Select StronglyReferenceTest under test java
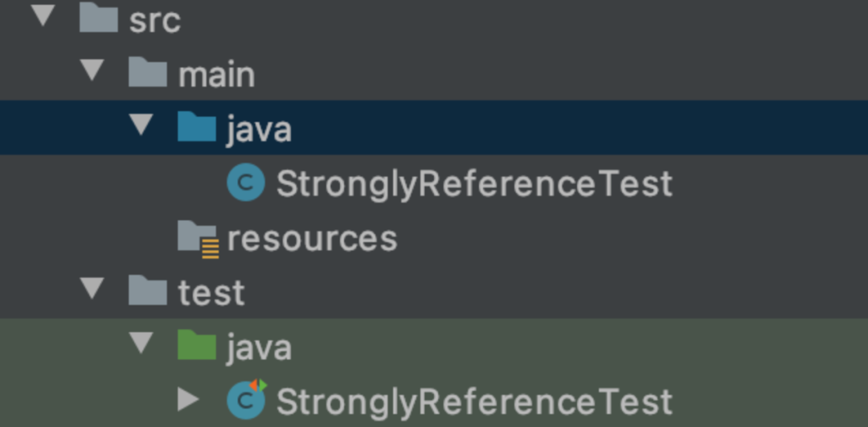 point(474,402)
